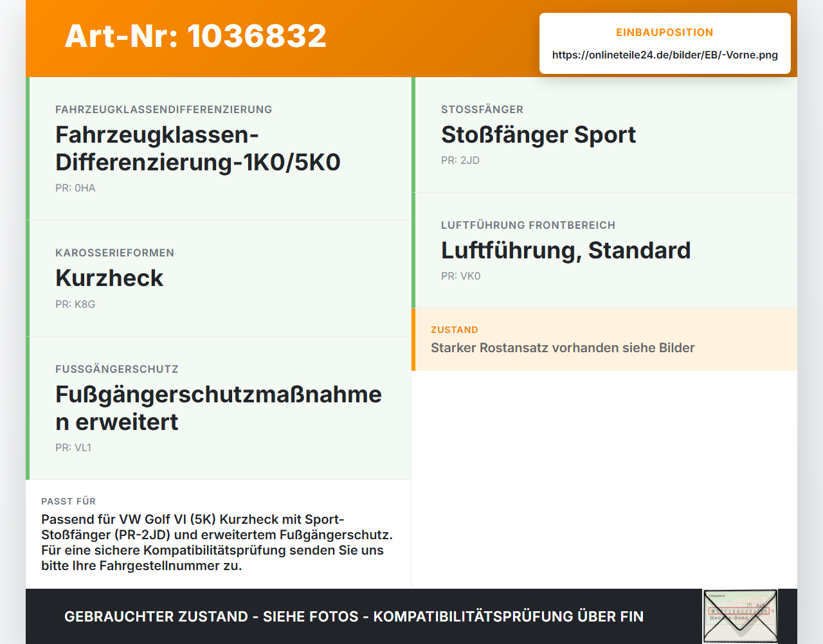This screenshot has height=644, width=823.
Task: Click the Art-Nr: 1036832 heading
Action: (195, 36)
